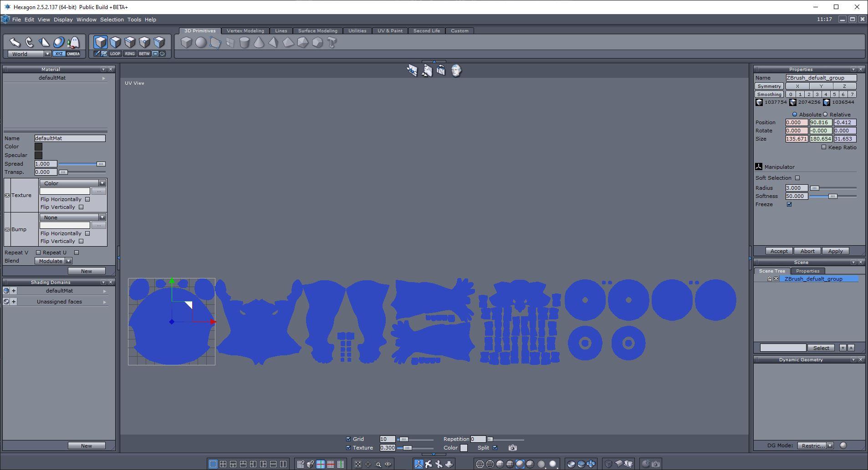This screenshot has width=868, height=470.
Task: Click the Spread slider
Action: point(82,164)
